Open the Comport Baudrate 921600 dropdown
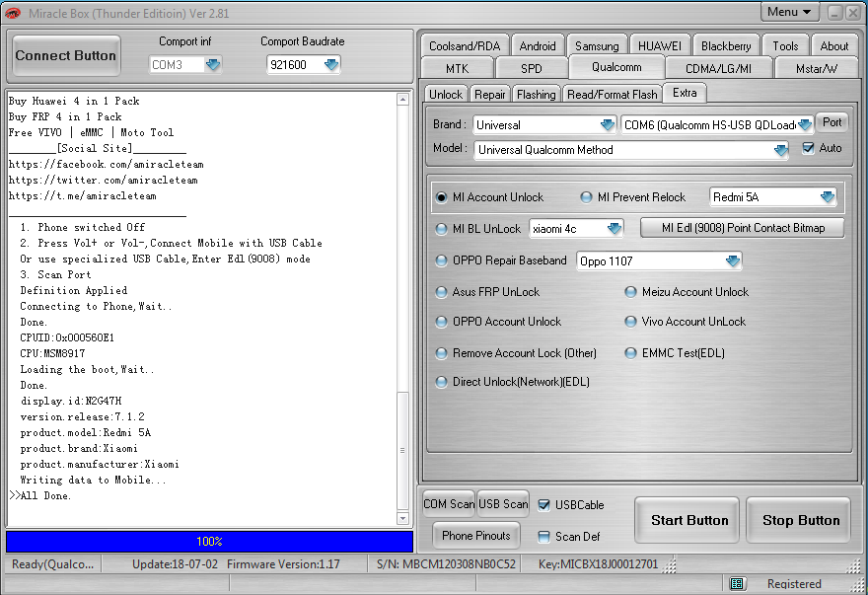 click(331, 65)
